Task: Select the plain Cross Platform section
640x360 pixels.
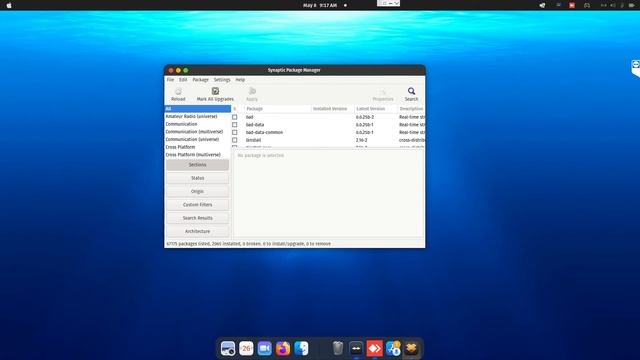Action: 198,147
